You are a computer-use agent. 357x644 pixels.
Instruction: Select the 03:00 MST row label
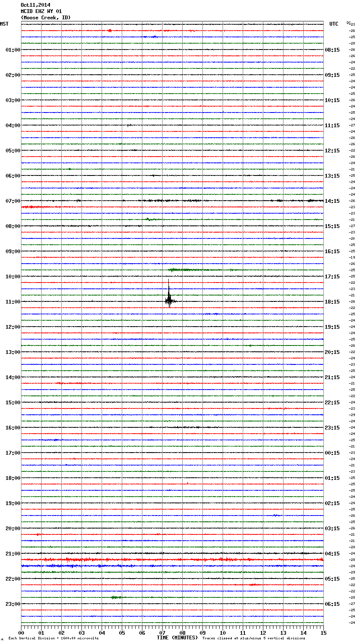pos(13,100)
